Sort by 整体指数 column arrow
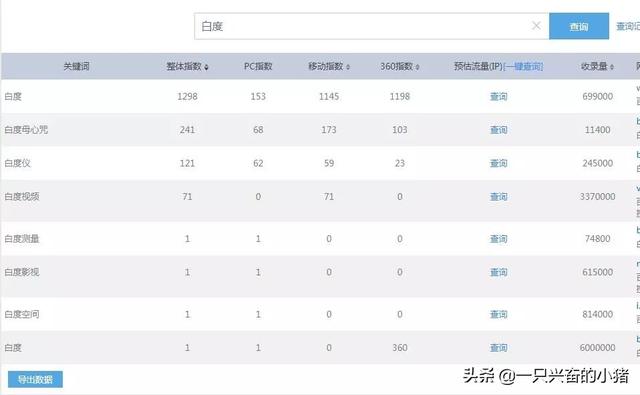This screenshot has height=395, width=640. 207,67
